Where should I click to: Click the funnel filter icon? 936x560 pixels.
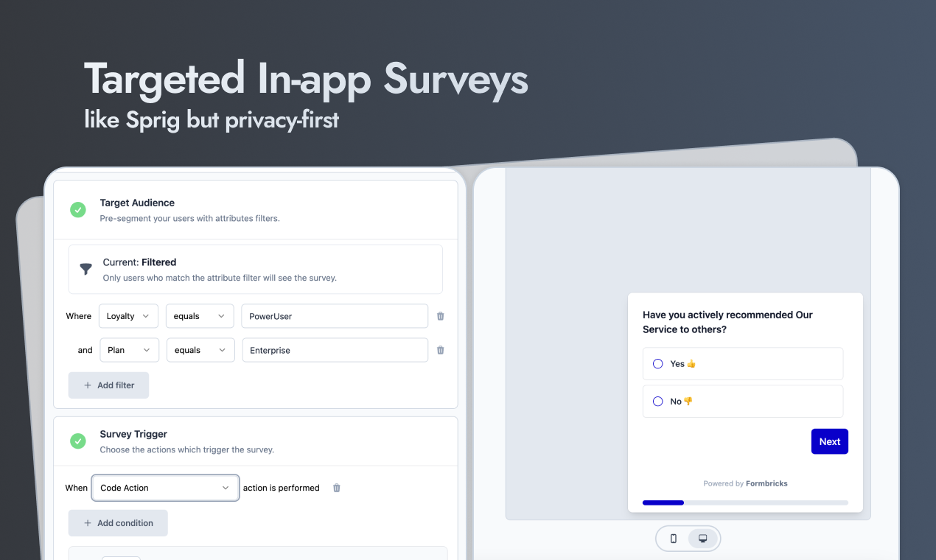click(x=86, y=269)
